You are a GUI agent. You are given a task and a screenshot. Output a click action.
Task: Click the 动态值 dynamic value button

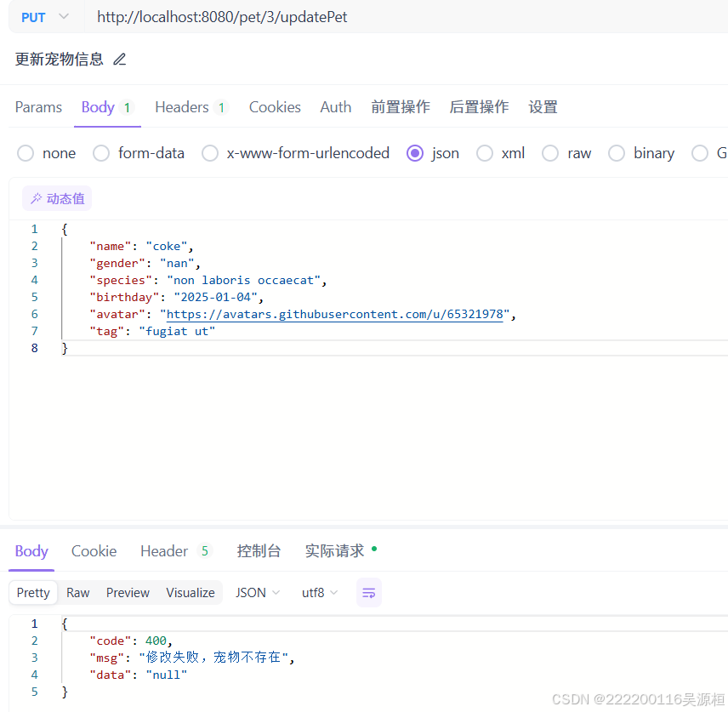point(57,198)
